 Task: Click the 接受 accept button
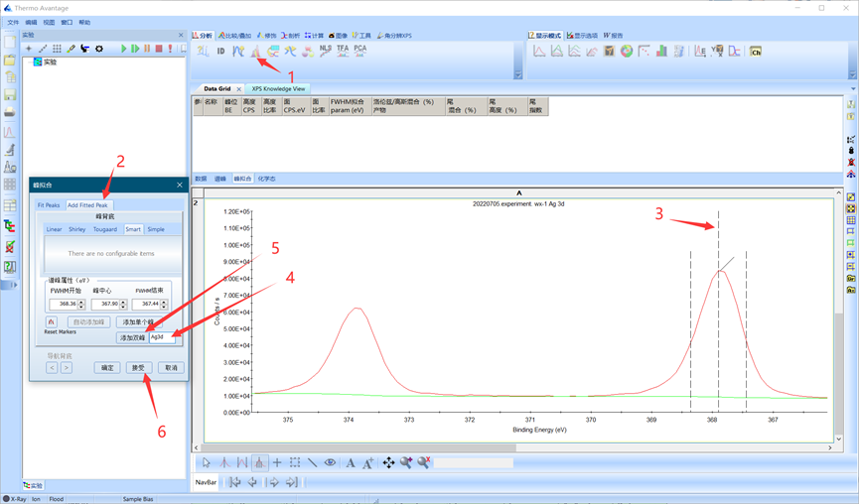point(139,367)
